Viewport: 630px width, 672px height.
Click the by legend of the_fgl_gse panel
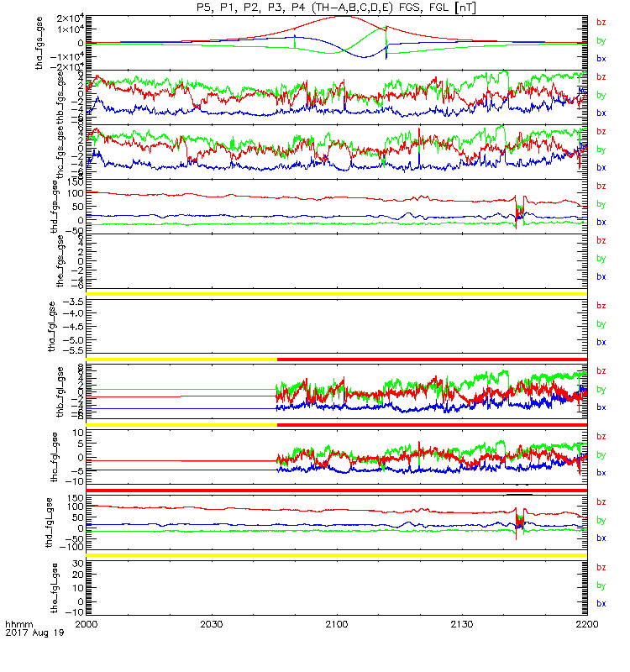[601, 585]
